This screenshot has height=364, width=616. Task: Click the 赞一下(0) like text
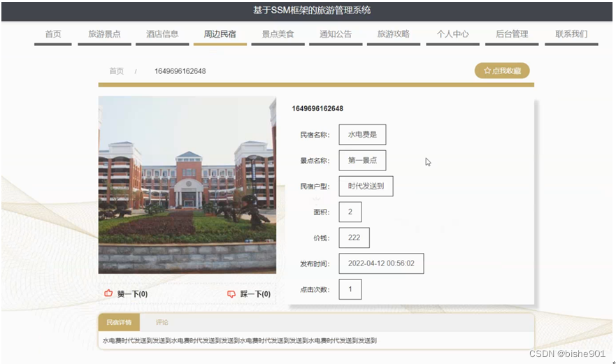(x=132, y=294)
